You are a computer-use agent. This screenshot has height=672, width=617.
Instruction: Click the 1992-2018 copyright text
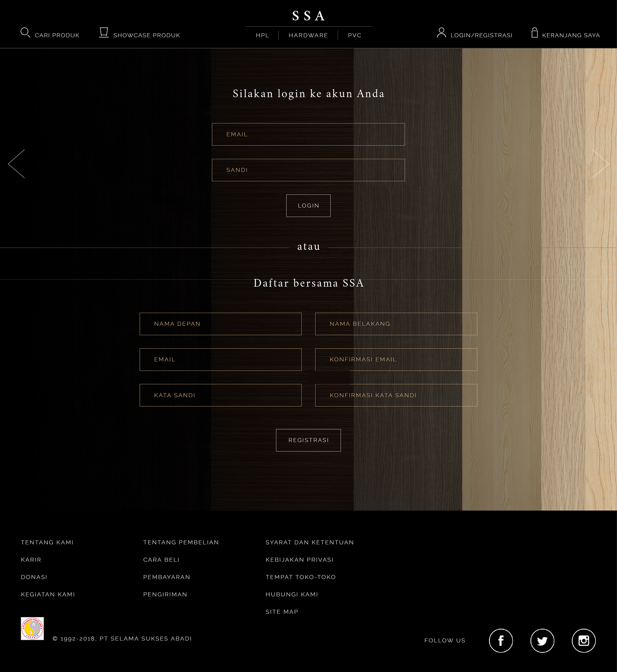(x=122, y=639)
